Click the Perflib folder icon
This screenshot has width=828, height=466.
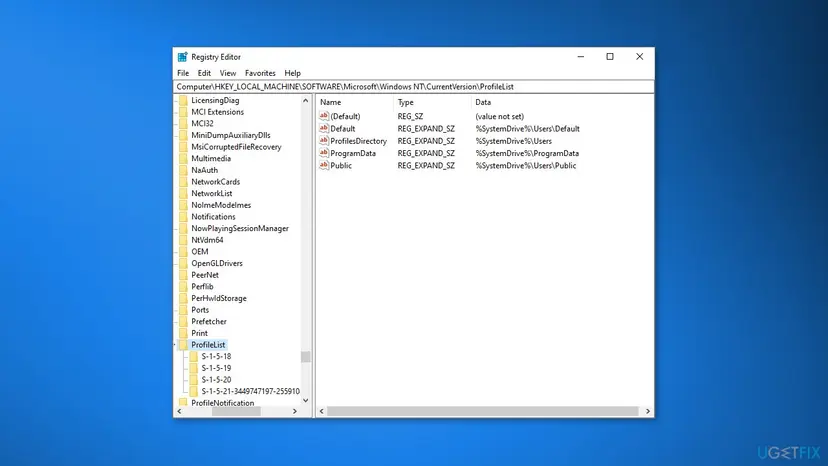(183, 286)
